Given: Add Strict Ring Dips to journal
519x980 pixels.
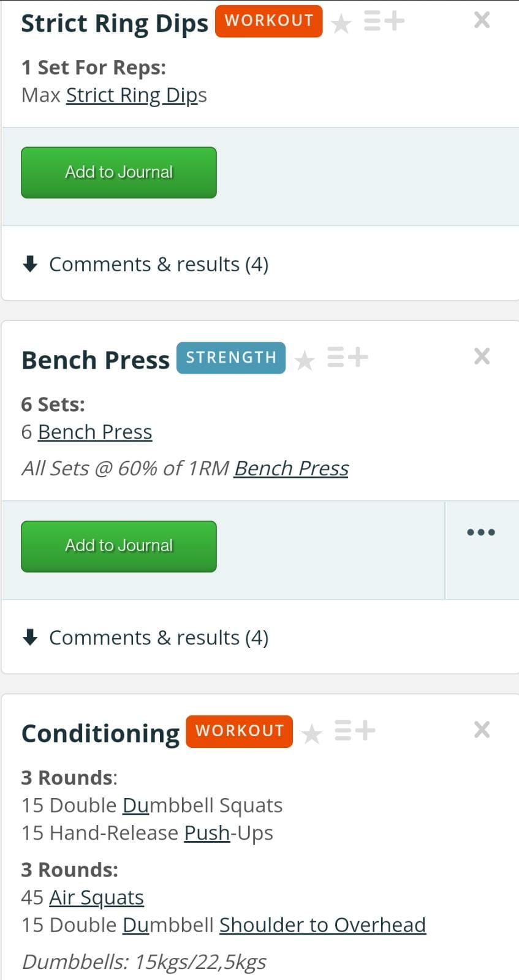Looking at the screenshot, I should [x=119, y=173].
